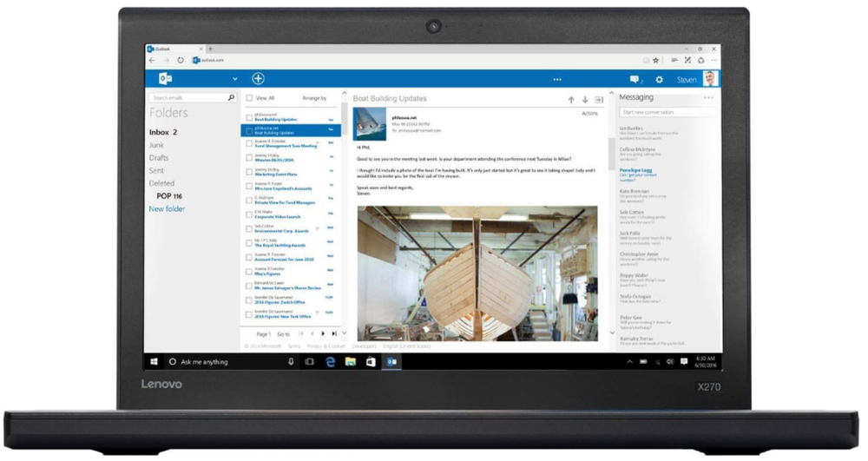Open the Inbox folder
This screenshot has width=868, height=461.
tap(163, 132)
